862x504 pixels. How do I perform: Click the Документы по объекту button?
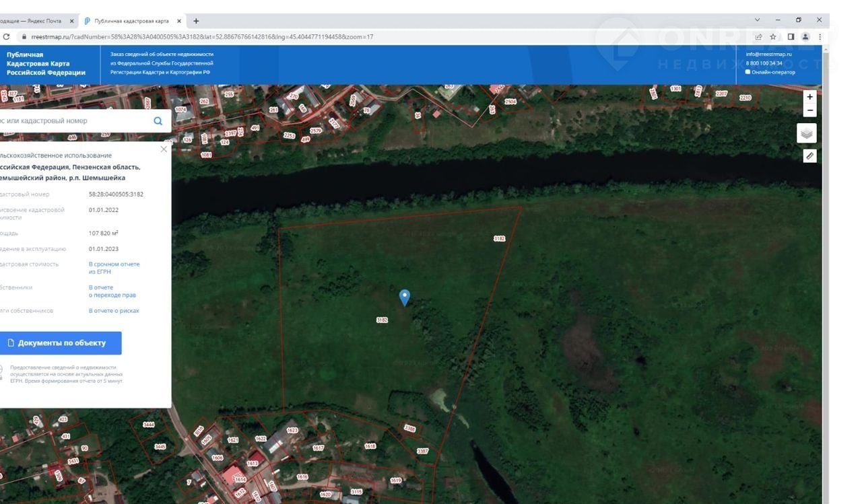point(61,343)
